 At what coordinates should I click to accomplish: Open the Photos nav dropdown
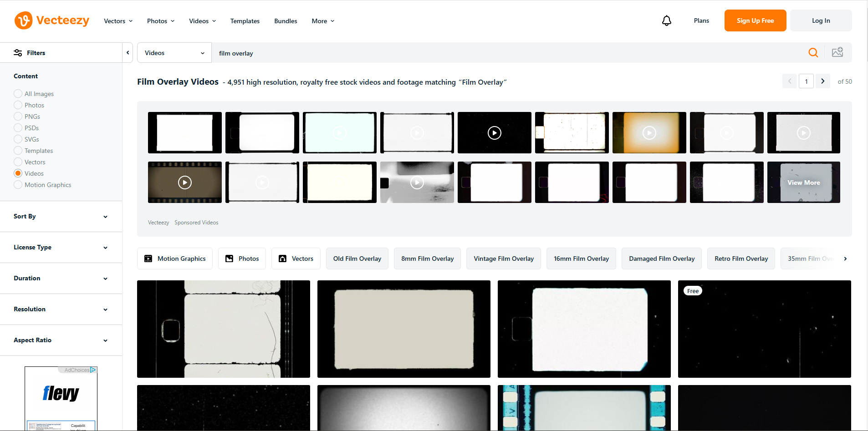(161, 21)
